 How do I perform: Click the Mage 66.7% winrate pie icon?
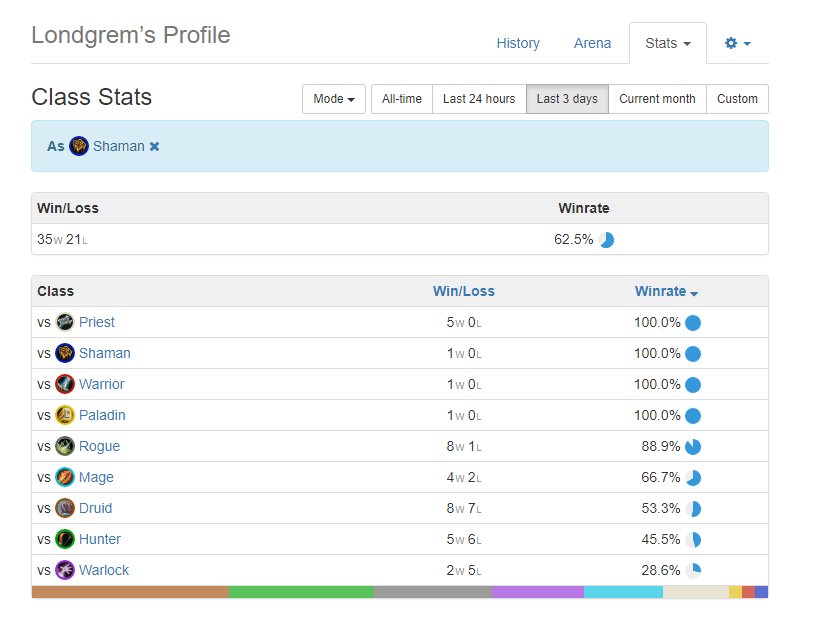point(693,478)
